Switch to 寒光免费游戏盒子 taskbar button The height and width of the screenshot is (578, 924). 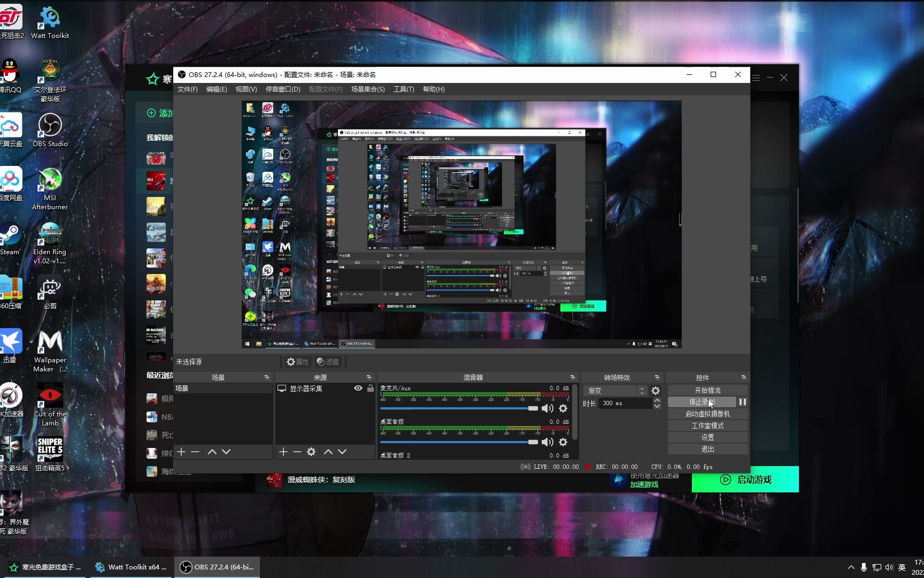pos(45,567)
